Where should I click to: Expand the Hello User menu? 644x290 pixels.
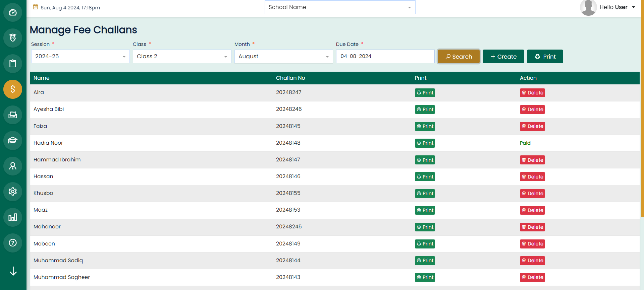coord(617,7)
